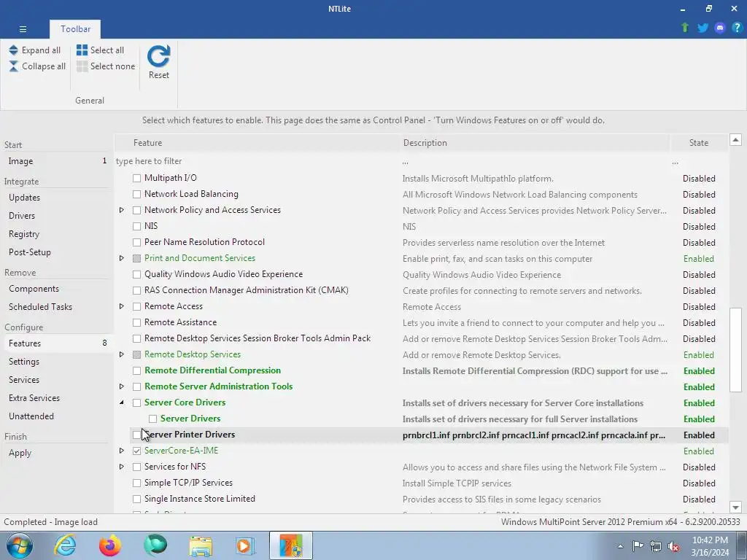Open the Help question mark icon
Viewport: 747px width, 560px height.
pos(737,28)
